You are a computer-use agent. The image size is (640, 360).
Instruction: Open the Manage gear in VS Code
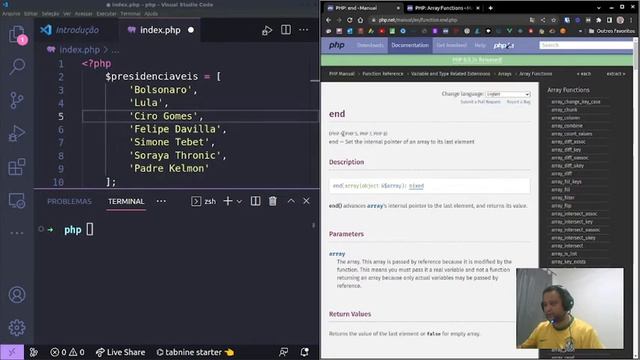tap(17, 327)
